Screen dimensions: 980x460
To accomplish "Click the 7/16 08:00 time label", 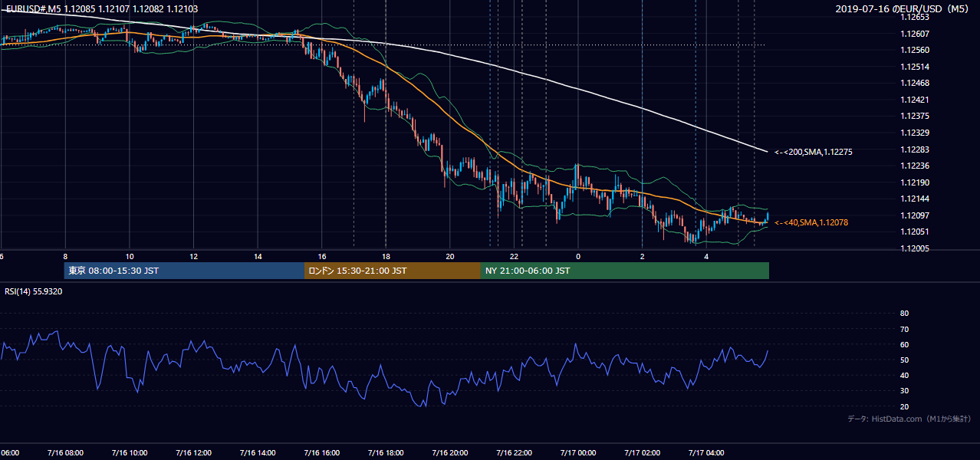I will (x=65, y=452).
